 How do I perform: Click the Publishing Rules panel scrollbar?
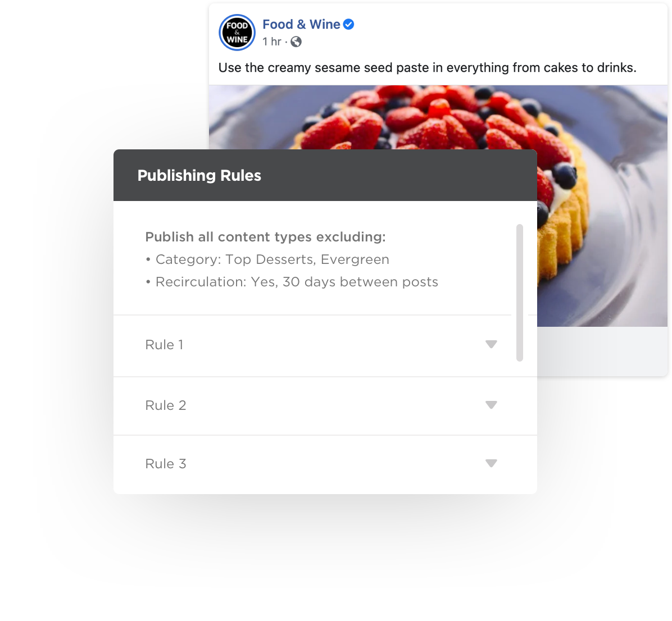pyautogui.click(x=520, y=293)
